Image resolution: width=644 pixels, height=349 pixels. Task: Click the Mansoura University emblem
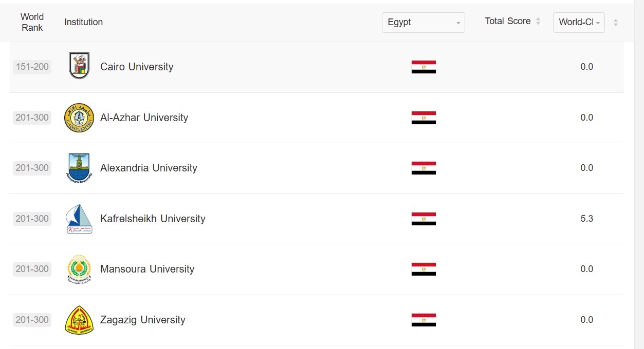(79, 269)
